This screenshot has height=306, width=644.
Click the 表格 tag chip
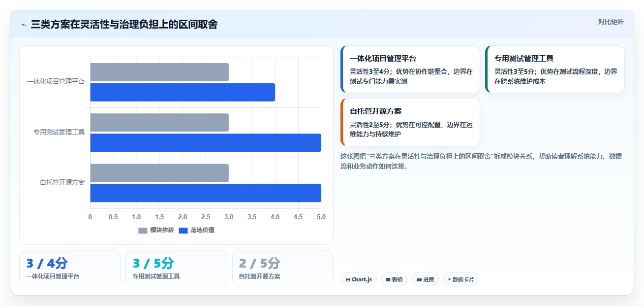point(394,279)
